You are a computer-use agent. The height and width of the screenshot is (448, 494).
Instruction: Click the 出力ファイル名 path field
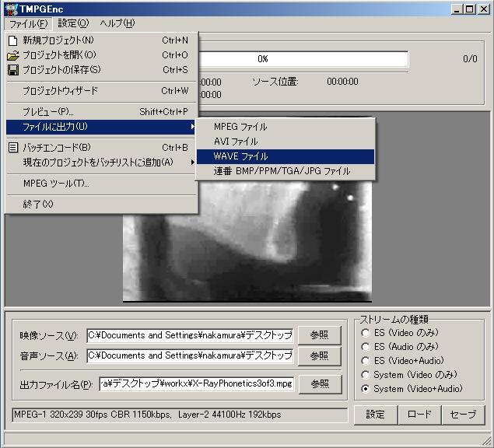coord(197,383)
